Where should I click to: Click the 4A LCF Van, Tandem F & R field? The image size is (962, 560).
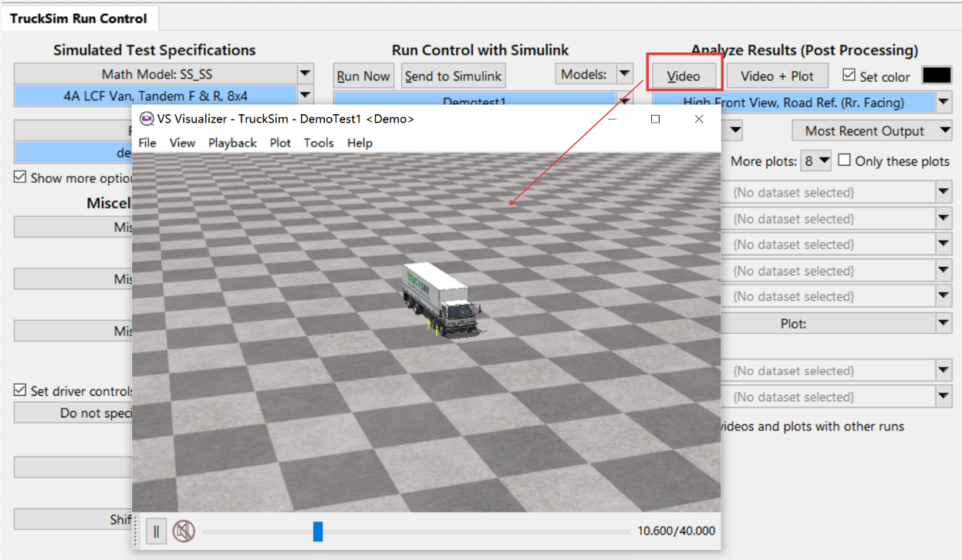coord(155,96)
